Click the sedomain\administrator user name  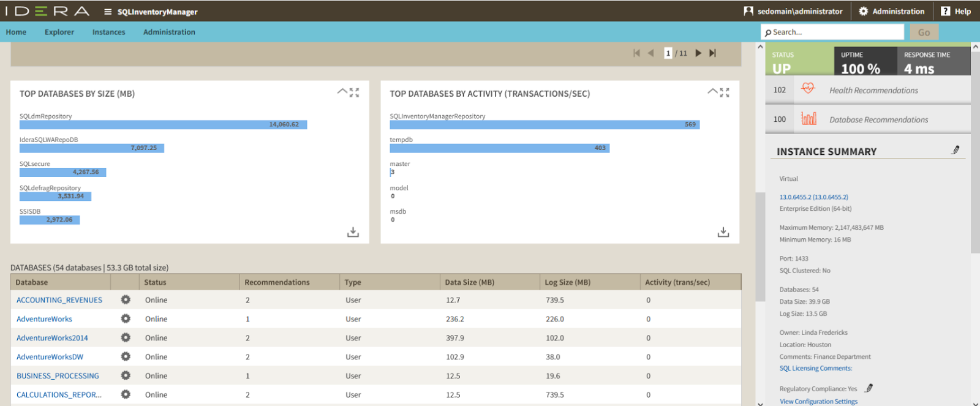(800, 11)
